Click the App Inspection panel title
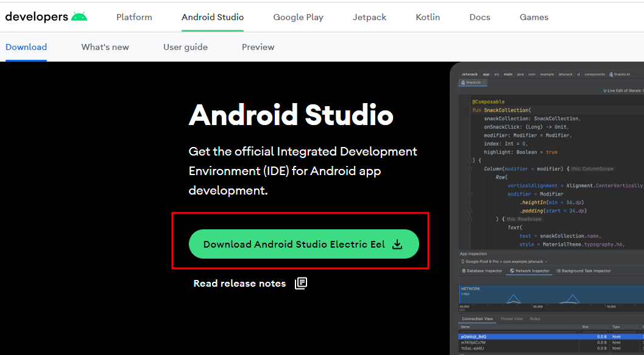The image size is (644, 355). 473,254
